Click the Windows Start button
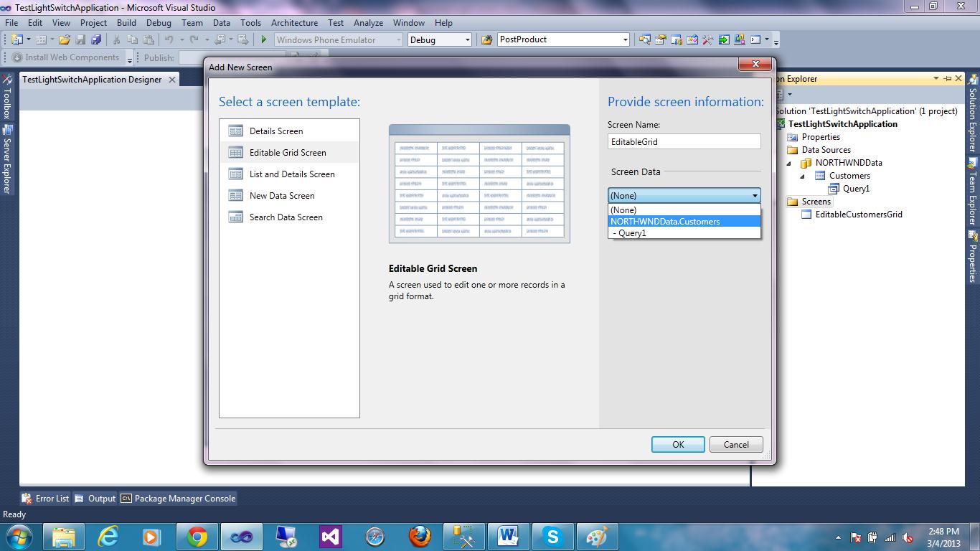The width and height of the screenshot is (980, 551). point(18,537)
